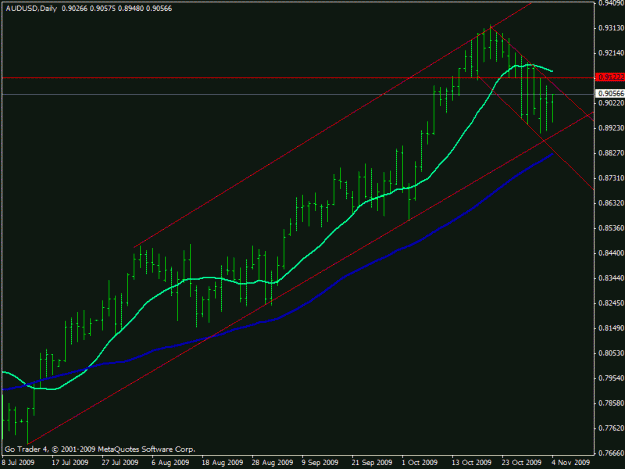Click the 21 Sep 2009 date label
The image size is (625, 469).
click(x=372, y=463)
